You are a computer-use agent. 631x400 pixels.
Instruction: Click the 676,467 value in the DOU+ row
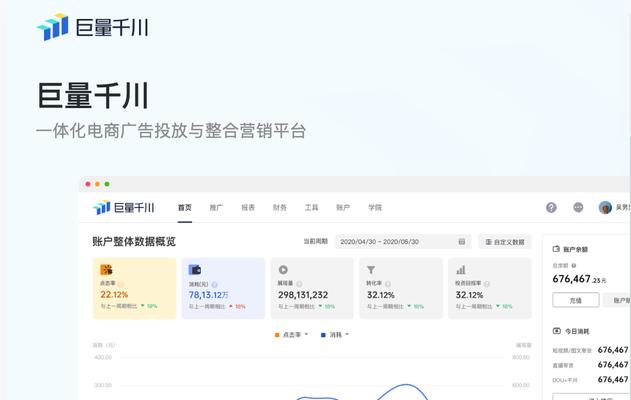click(x=613, y=379)
